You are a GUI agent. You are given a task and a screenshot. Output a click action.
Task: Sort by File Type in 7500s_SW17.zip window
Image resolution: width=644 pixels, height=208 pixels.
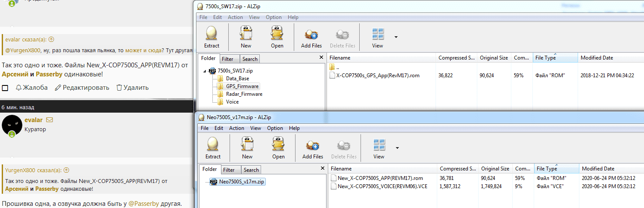click(555, 58)
